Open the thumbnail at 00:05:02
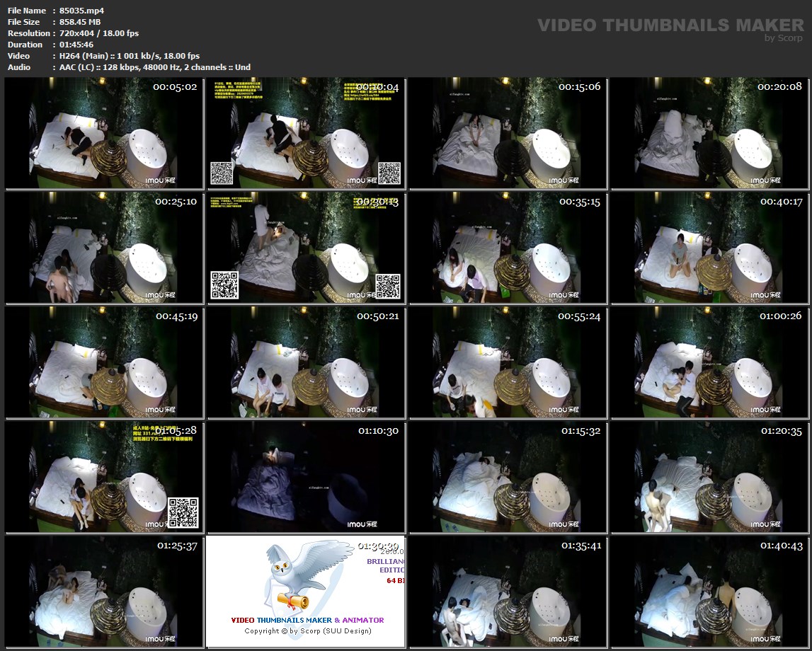The width and height of the screenshot is (812, 651). [104, 133]
